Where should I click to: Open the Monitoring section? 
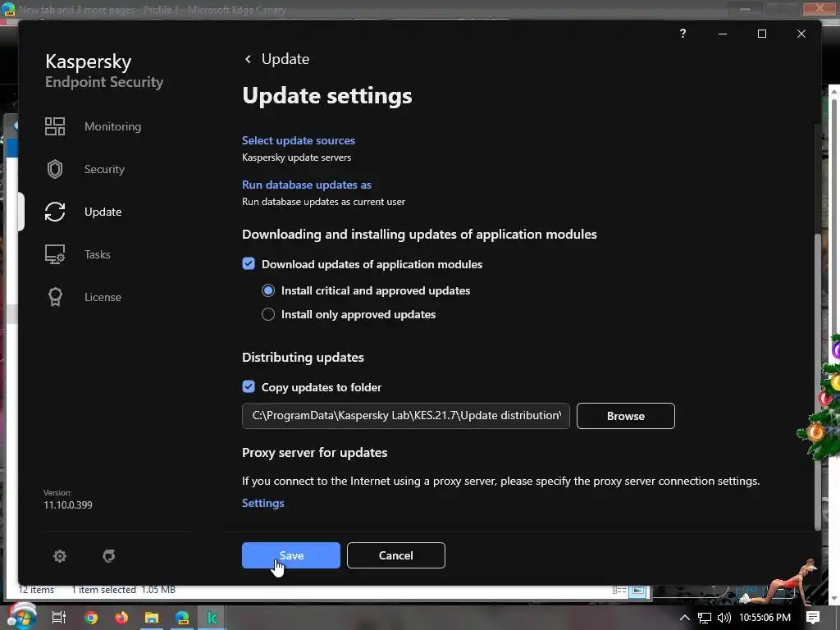[112, 126]
